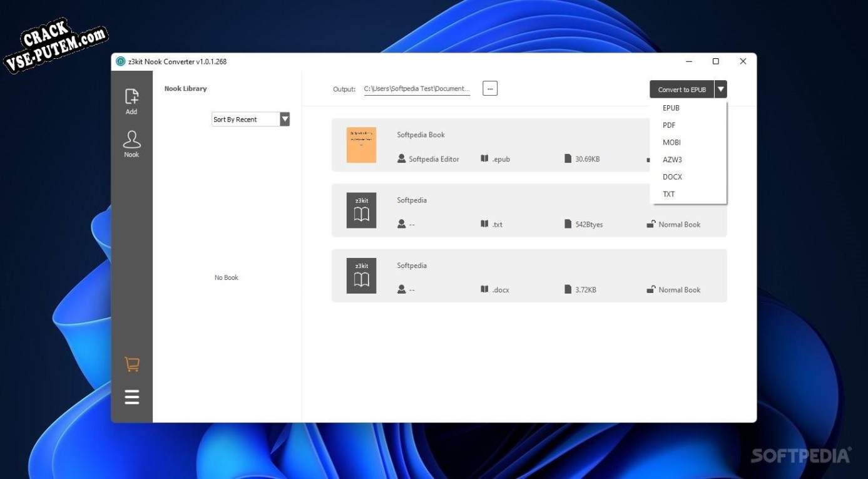Click the file size icon beside 30.69KB

tap(568, 159)
